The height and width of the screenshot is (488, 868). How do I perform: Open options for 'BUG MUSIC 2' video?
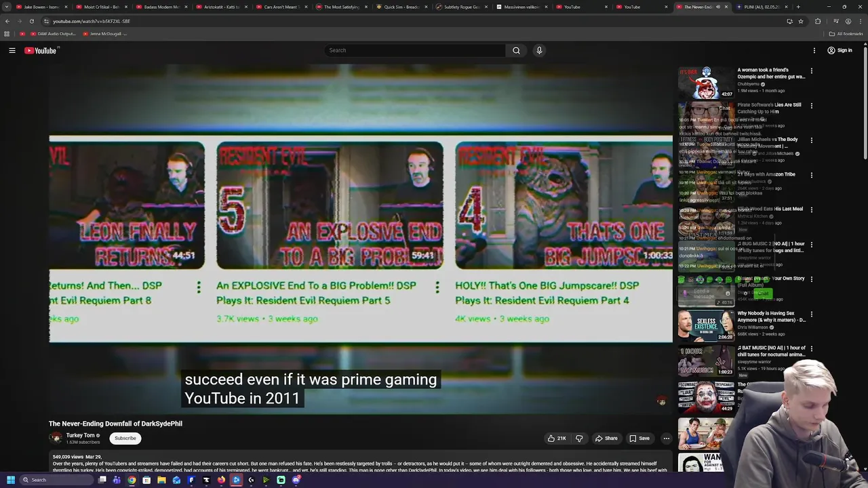tap(811, 245)
